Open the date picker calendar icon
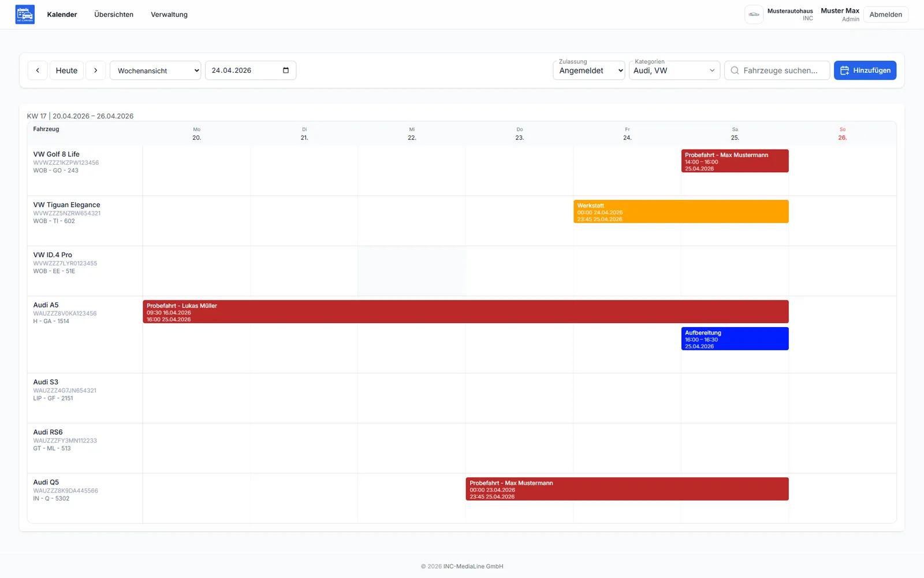Image resolution: width=924 pixels, height=578 pixels. point(286,71)
